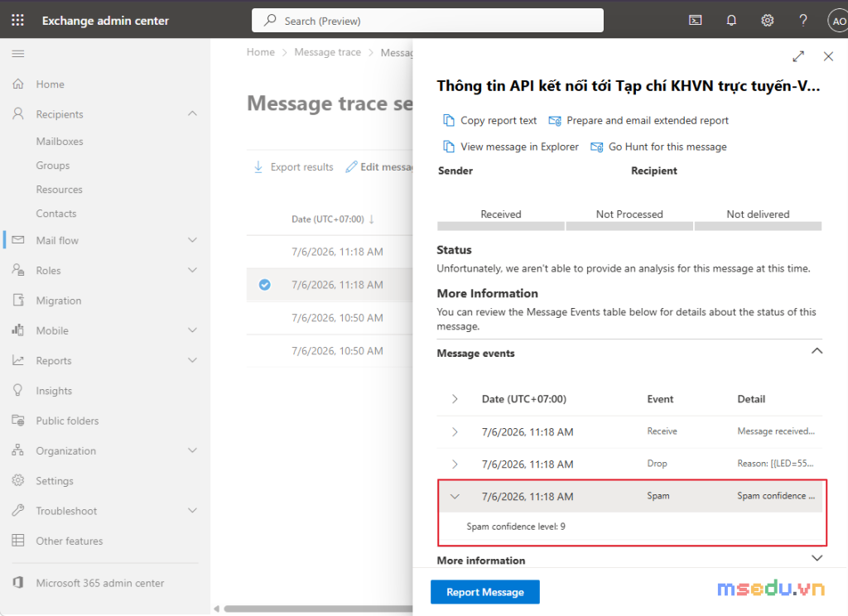The height and width of the screenshot is (616, 848).
Task: Click Prepare and email extended report
Action: point(638,121)
